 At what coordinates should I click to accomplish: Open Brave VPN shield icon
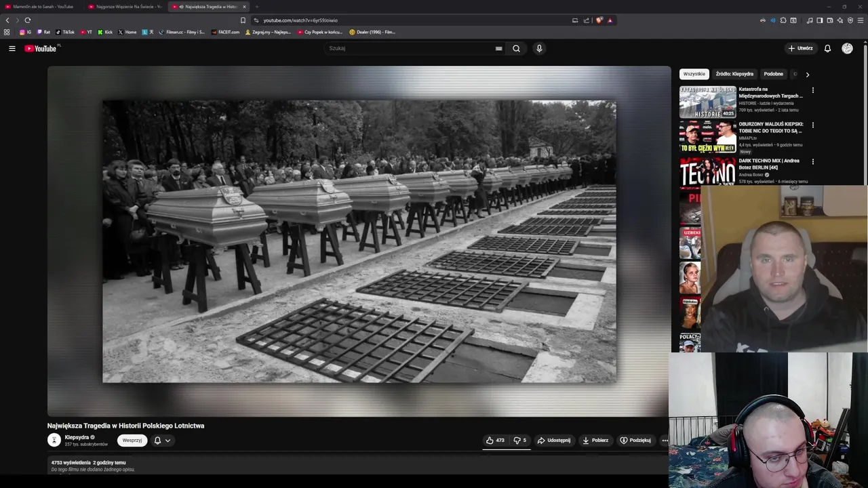tap(850, 20)
